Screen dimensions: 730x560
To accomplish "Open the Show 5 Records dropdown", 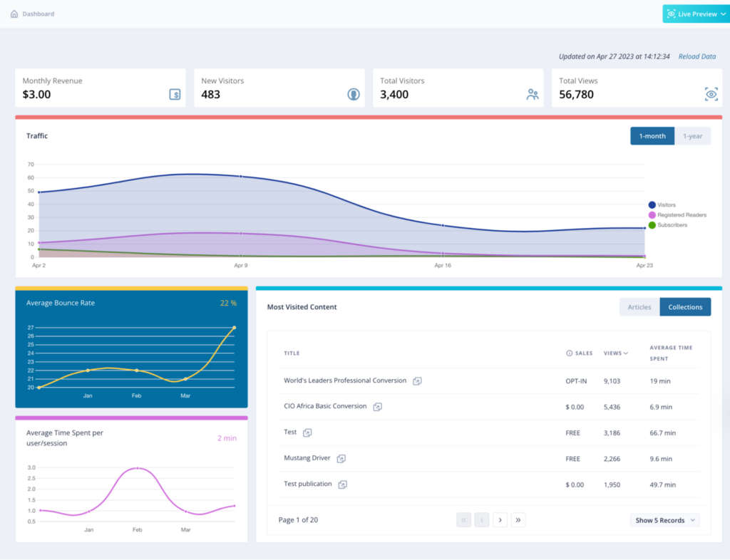I will point(665,520).
